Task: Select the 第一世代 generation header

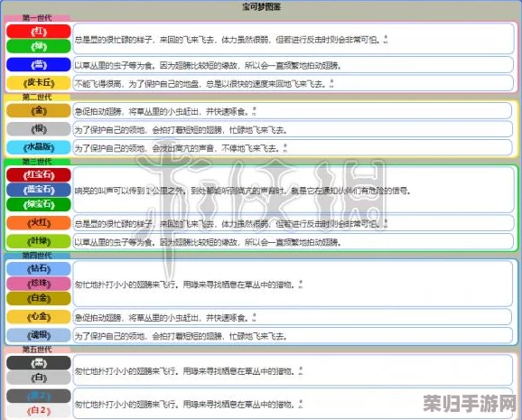Action: click(x=37, y=18)
